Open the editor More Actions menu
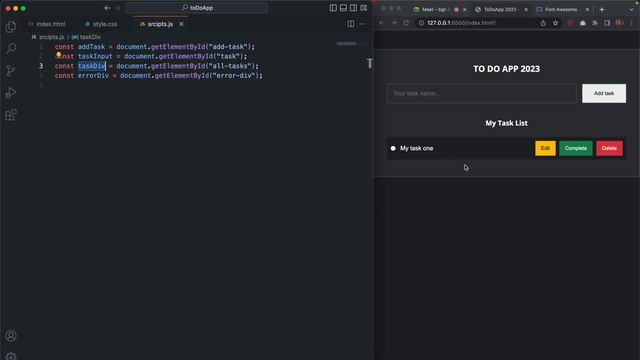 point(362,24)
